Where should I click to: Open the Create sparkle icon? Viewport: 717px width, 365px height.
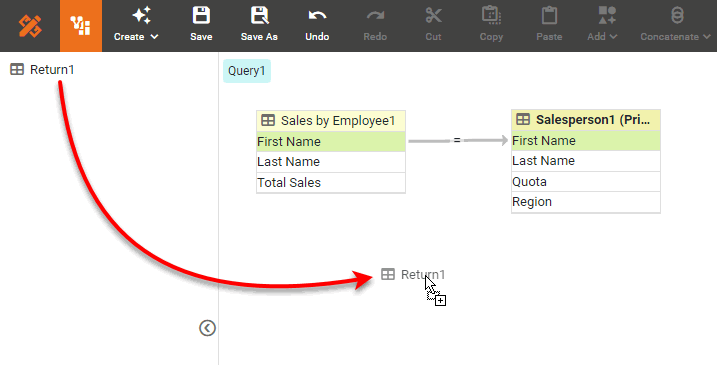pyautogui.click(x=141, y=16)
